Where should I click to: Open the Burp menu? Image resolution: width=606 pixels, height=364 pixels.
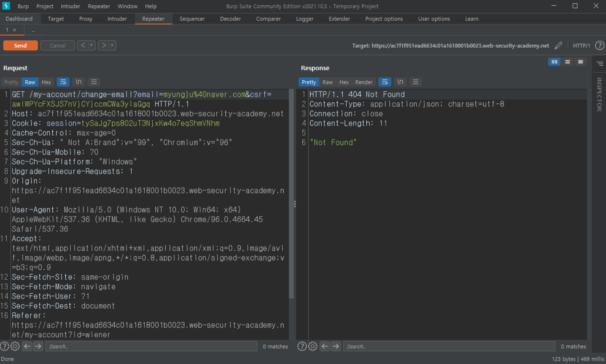23,6
